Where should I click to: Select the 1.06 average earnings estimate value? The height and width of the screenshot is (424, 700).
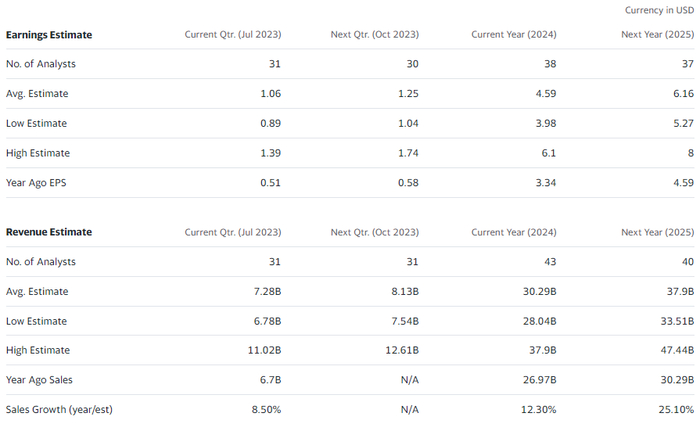(268, 94)
